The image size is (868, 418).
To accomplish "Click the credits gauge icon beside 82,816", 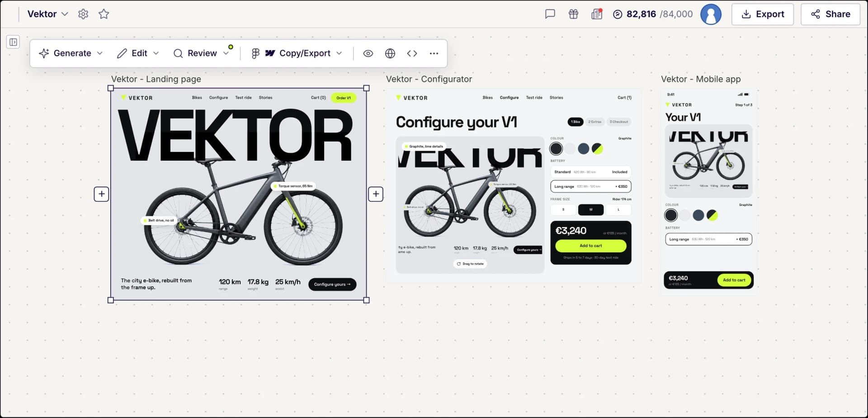I will click(618, 14).
